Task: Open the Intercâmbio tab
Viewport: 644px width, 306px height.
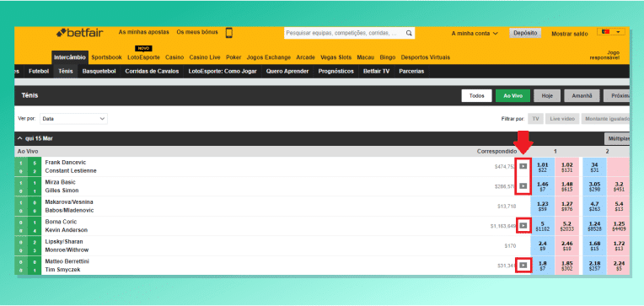Action: coord(70,57)
